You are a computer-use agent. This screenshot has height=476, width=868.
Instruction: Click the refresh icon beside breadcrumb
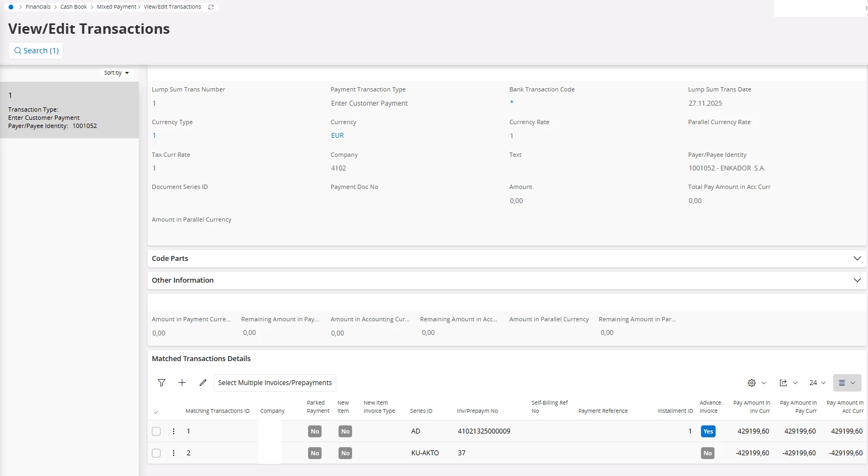(211, 7)
